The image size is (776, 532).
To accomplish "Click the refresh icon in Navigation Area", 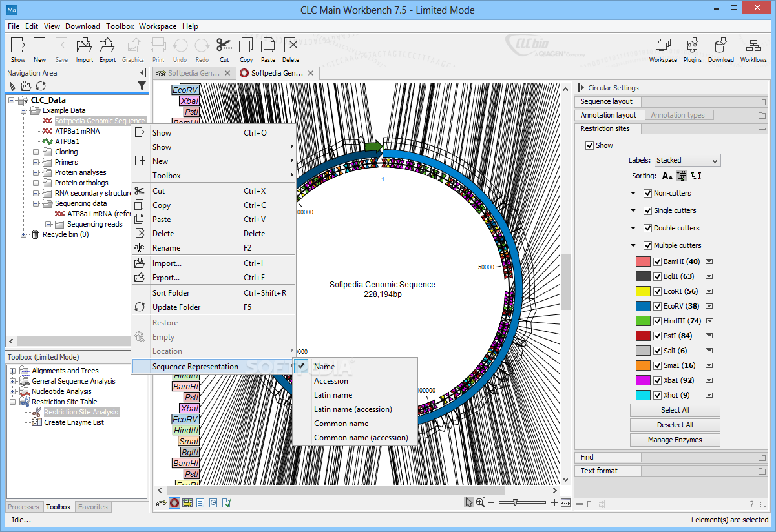I will tap(41, 86).
